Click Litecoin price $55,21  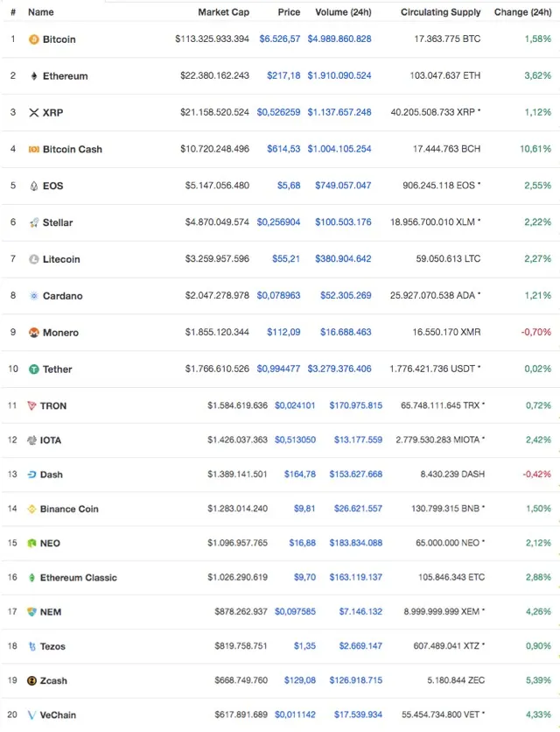click(286, 258)
